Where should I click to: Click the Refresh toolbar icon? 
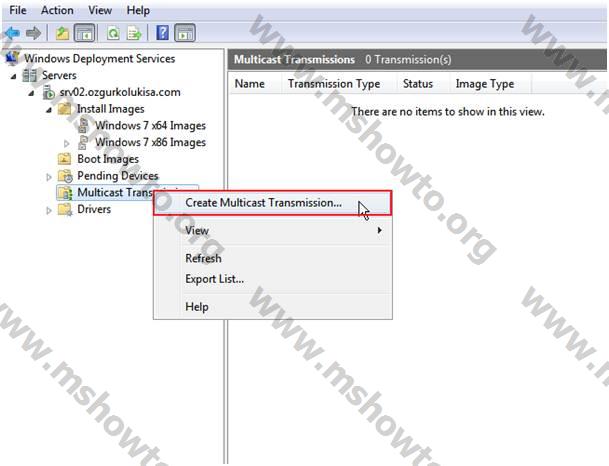(114, 33)
